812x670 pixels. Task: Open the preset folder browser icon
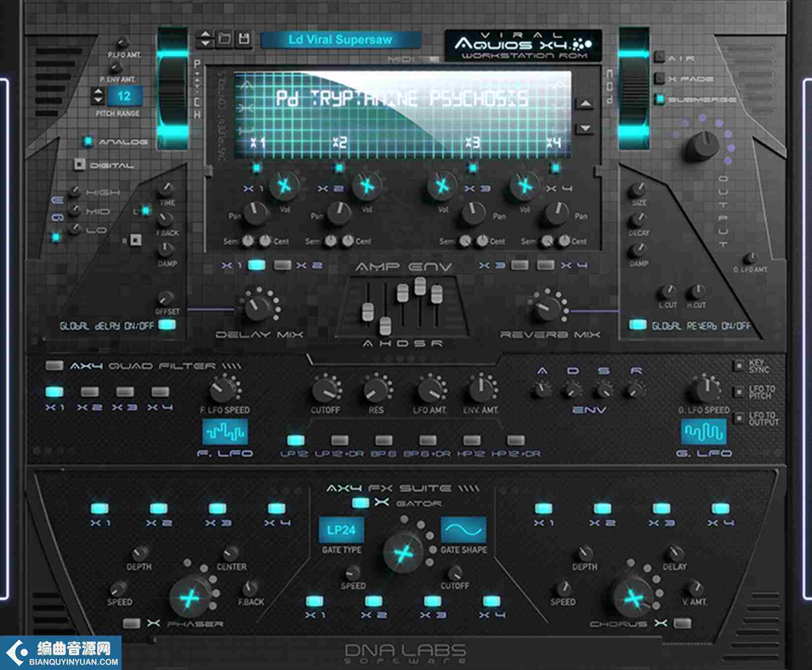click(x=224, y=38)
